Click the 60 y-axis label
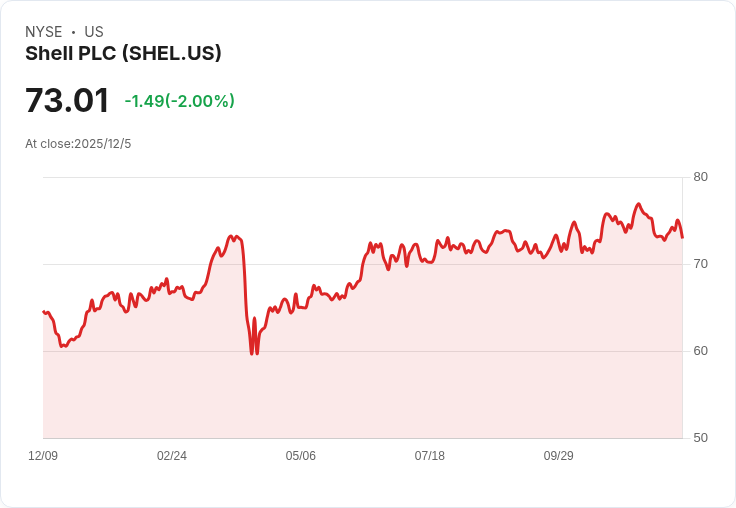 coord(700,351)
